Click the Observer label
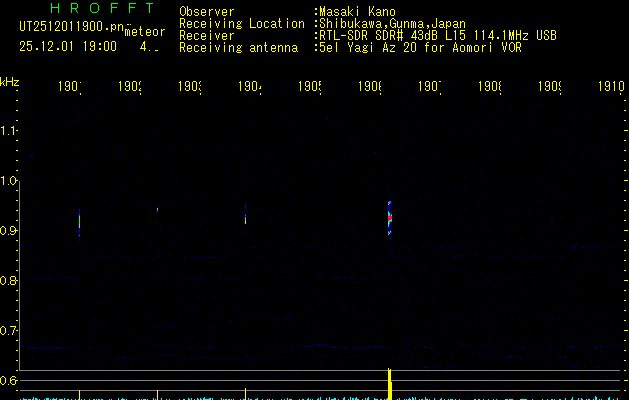The height and width of the screenshot is (400, 629). (207, 12)
